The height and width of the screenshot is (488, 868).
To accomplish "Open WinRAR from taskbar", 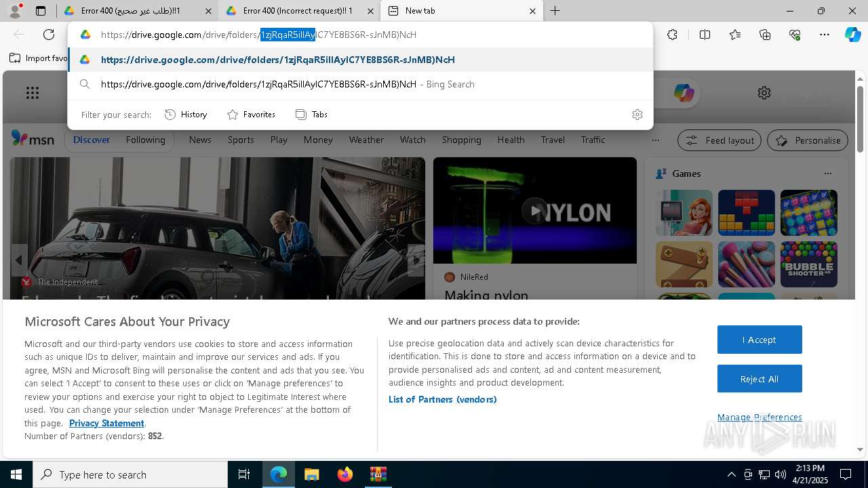I will click(378, 474).
